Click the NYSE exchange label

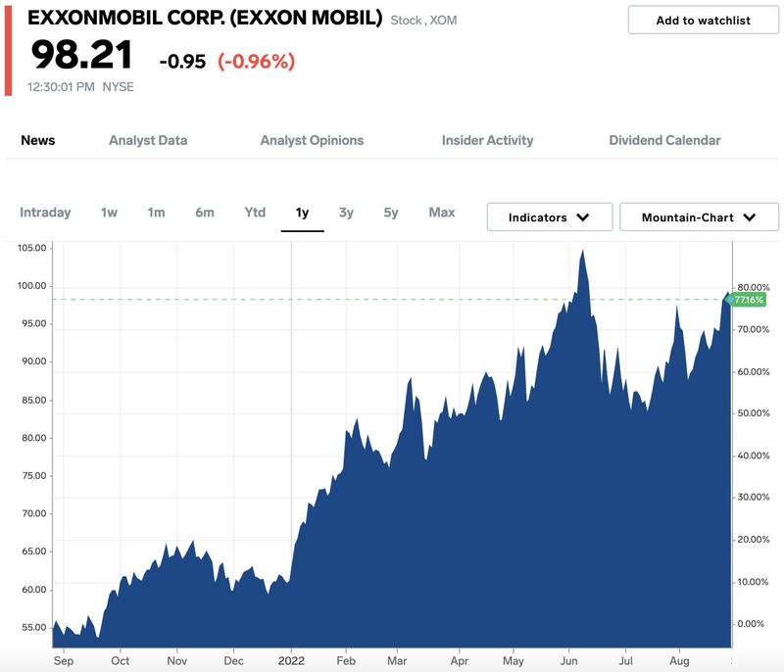pos(118,87)
